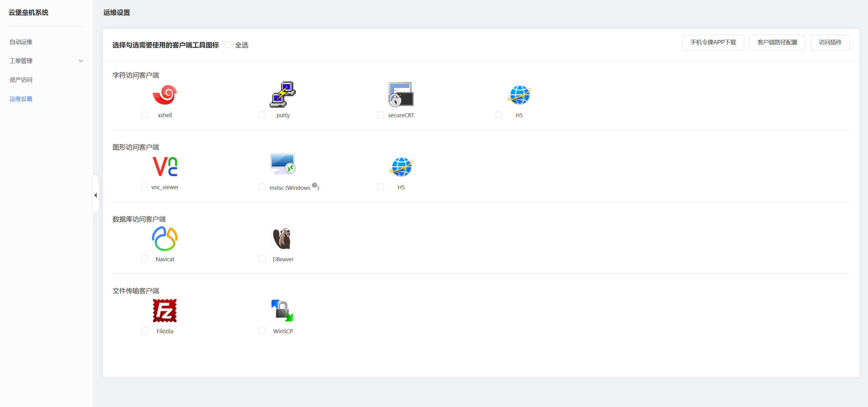Click the putty computers icon

tap(283, 94)
